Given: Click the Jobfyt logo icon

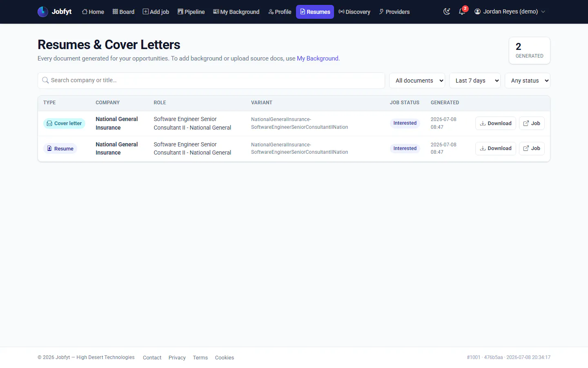Looking at the screenshot, I should [43, 12].
